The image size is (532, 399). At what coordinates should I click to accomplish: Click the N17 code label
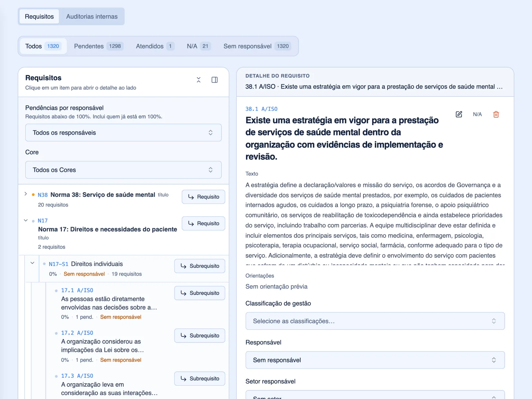tap(43, 220)
